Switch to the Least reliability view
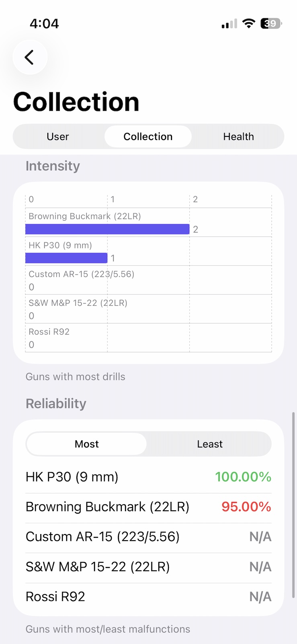The width and height of the screenshot is (297, 644). pos(209,444)
